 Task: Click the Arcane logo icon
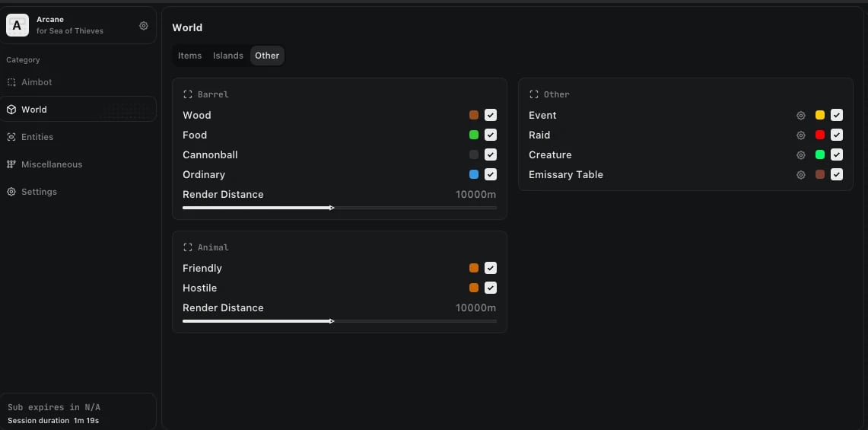[x=17, y=25]
